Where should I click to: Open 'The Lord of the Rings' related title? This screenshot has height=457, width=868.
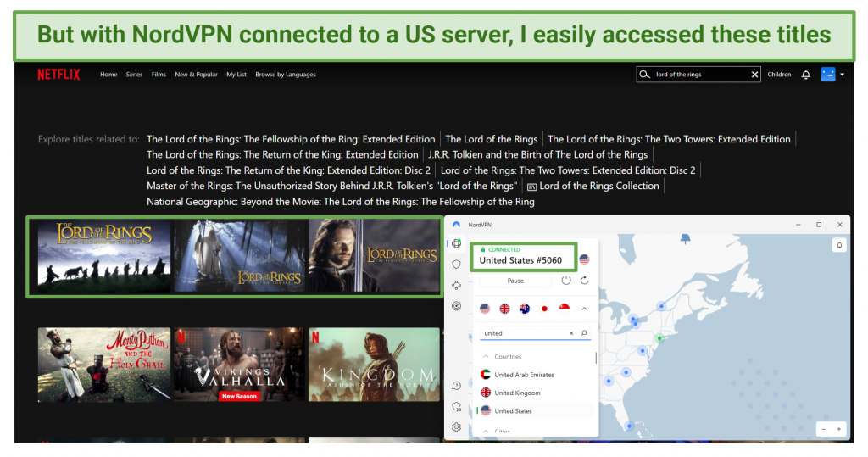pos(492,139)
